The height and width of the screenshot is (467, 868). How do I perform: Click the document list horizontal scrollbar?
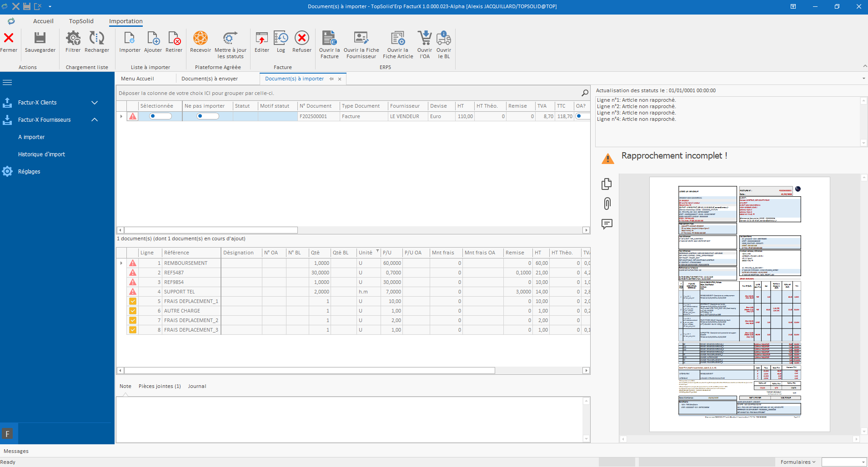click(211, 230)
